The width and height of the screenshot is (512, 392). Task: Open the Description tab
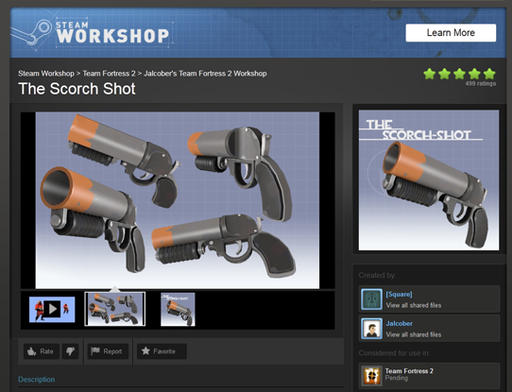(37, 379)
